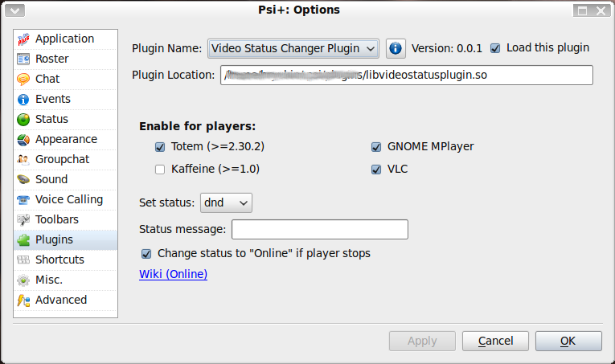Open the Events info icon
The height and width of the screenshot is (364, 615).
(x=23, y=99)
